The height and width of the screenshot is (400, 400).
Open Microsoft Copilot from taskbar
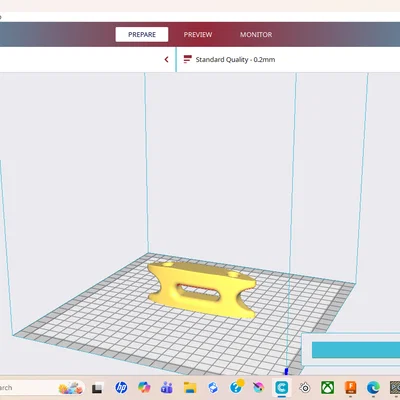[x=144, y=388]
